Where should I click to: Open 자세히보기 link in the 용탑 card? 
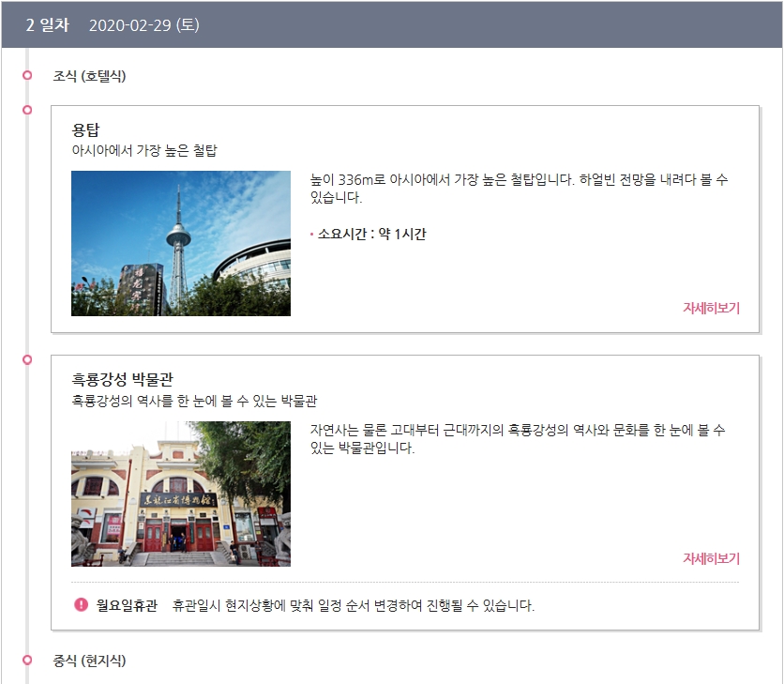pyautogui.click(x=711, y=308)
